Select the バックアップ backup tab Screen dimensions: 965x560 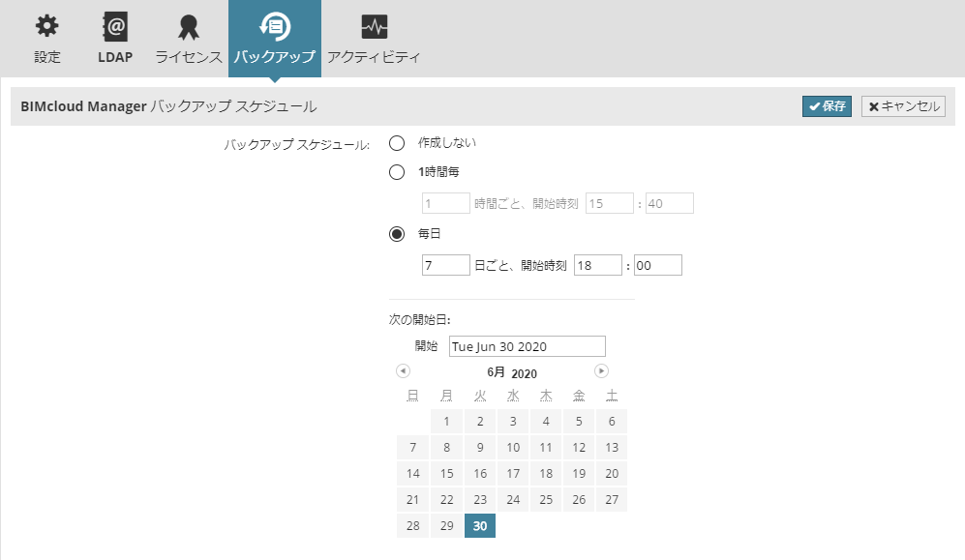click(275, 39)
